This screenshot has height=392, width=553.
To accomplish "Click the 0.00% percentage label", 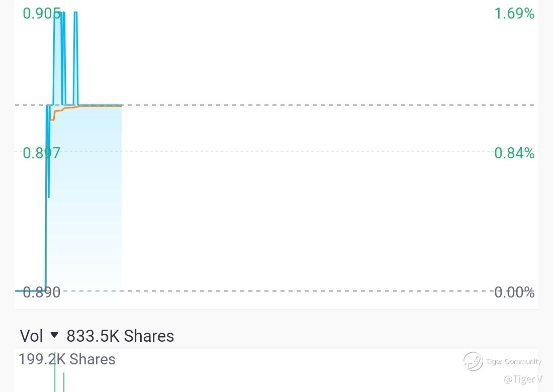I will 514,292.
